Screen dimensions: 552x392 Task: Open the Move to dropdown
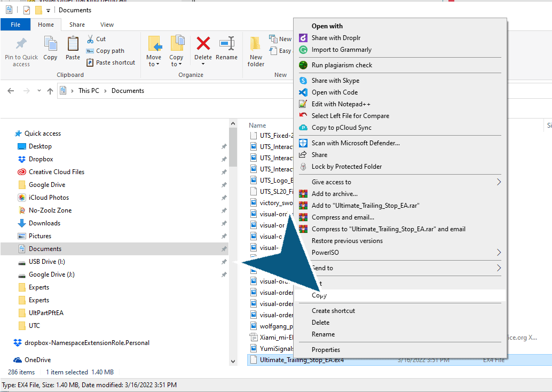click(154, 60)
